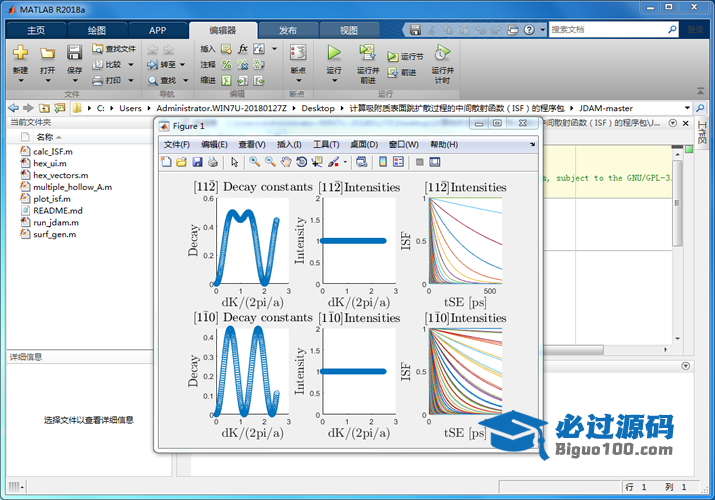Click the 新建 (New) plus icon in the ribbon
This screenshot has height=500, width=715.
(20, 52)
